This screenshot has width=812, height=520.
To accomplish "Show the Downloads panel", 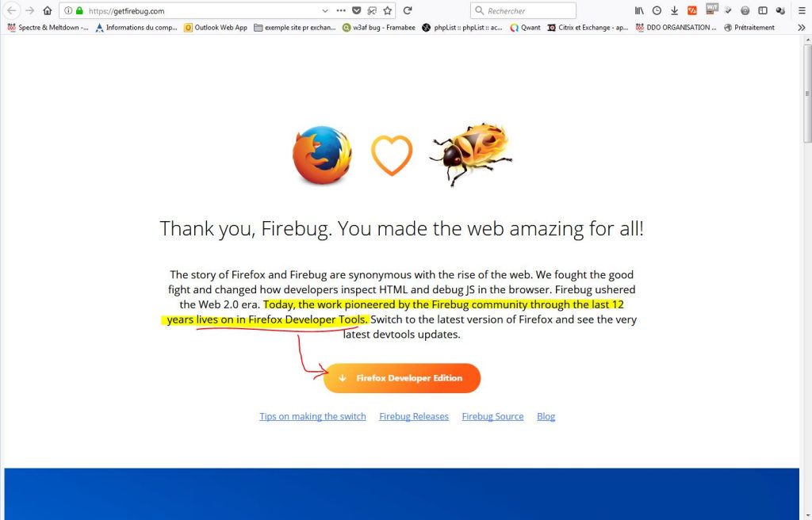I will click(x=674, y=10).
